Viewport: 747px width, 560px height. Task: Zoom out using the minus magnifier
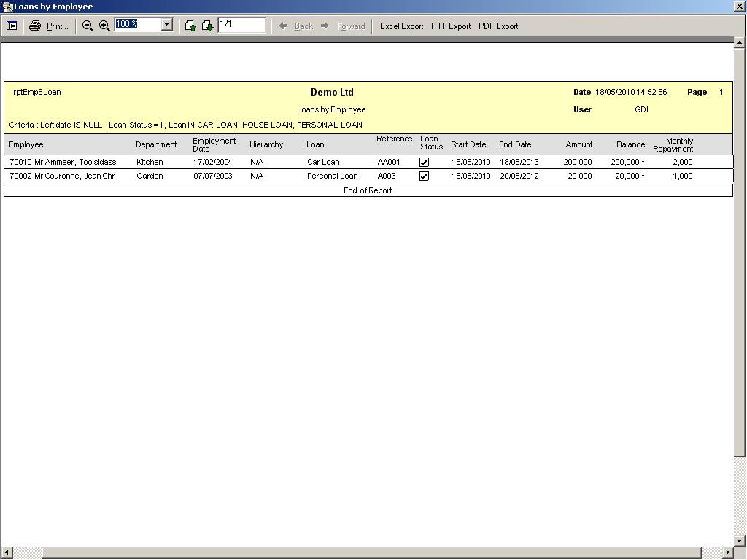[88, 26]
